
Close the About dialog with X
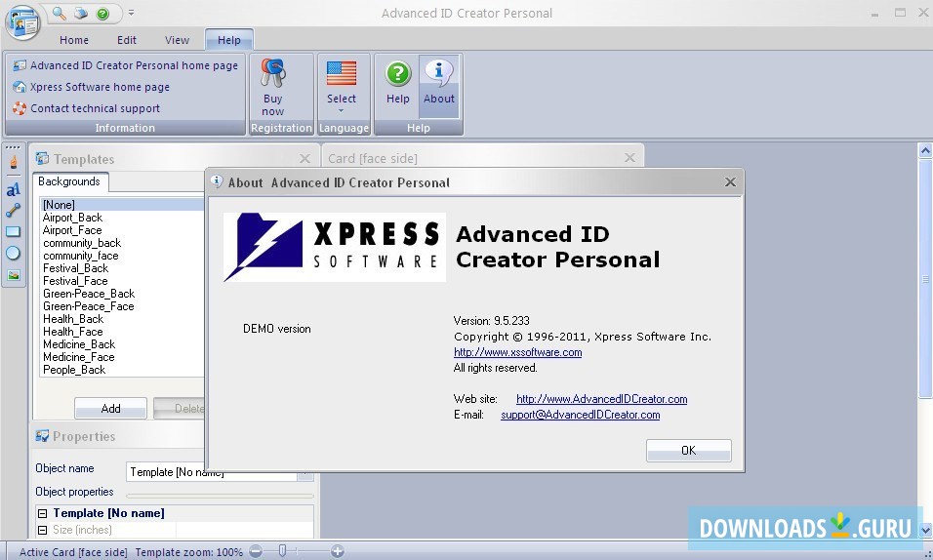(x=730, y=182)
